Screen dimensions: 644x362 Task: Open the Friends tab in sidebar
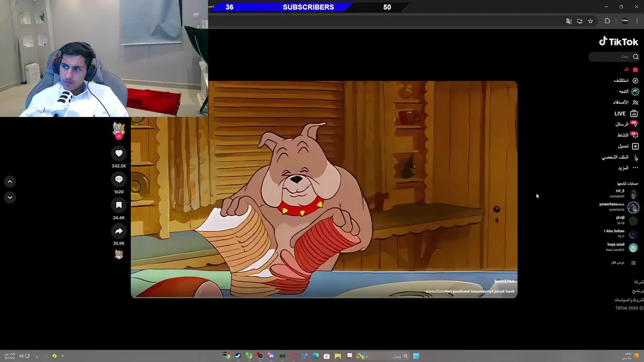pos(625,103)
